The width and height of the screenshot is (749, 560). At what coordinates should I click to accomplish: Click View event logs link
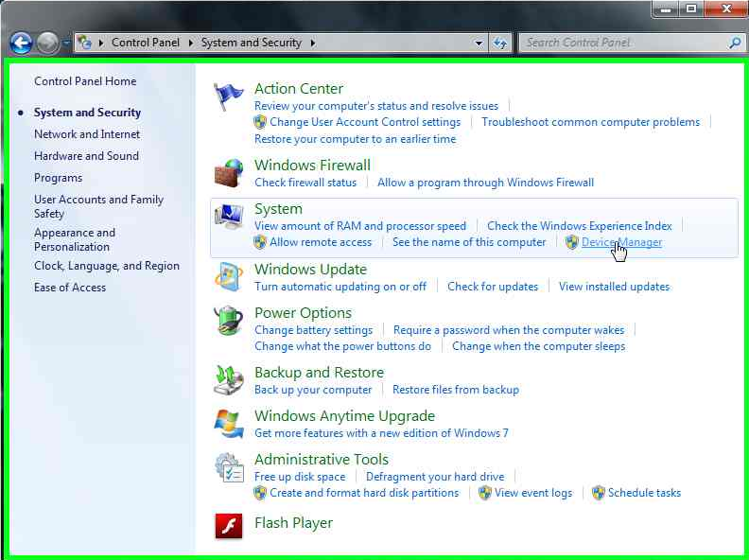533,493
